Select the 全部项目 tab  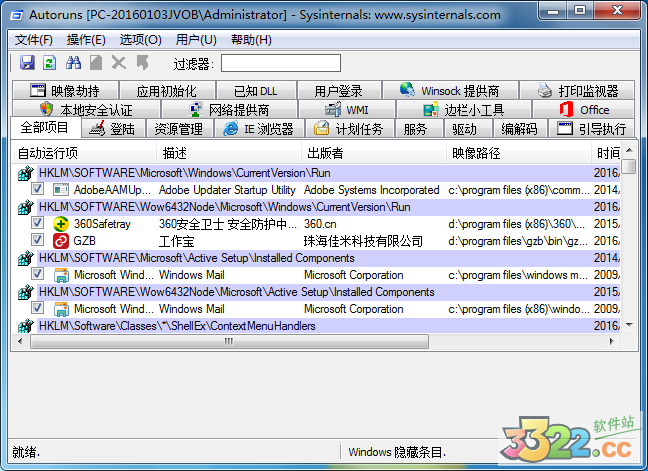click(45, 128)
